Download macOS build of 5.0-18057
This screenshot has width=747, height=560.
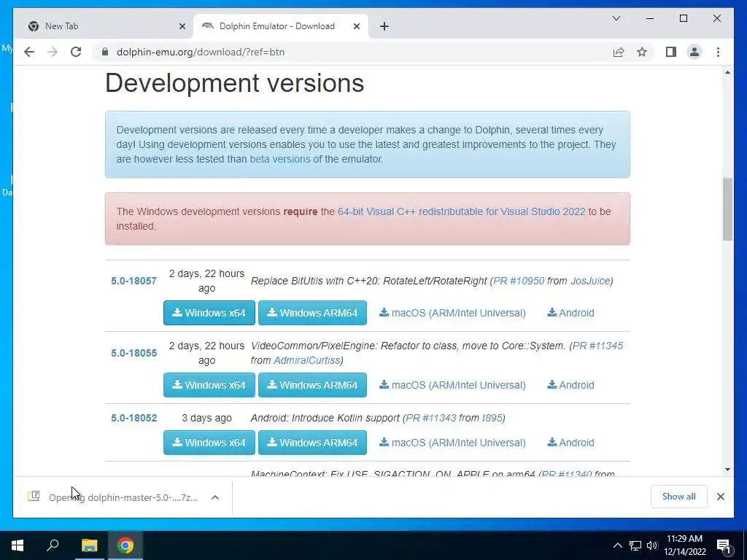pyautogui.click(x=452, y=313)
